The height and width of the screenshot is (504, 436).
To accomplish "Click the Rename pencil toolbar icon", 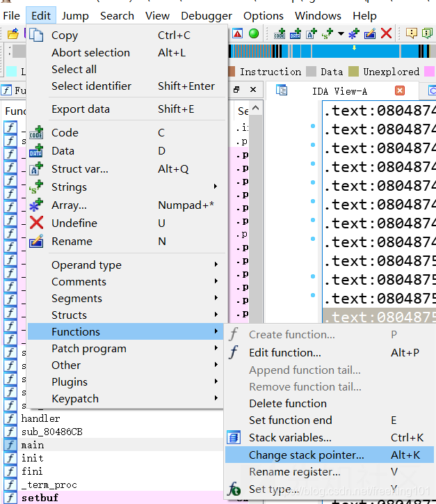I will [370, 33].
